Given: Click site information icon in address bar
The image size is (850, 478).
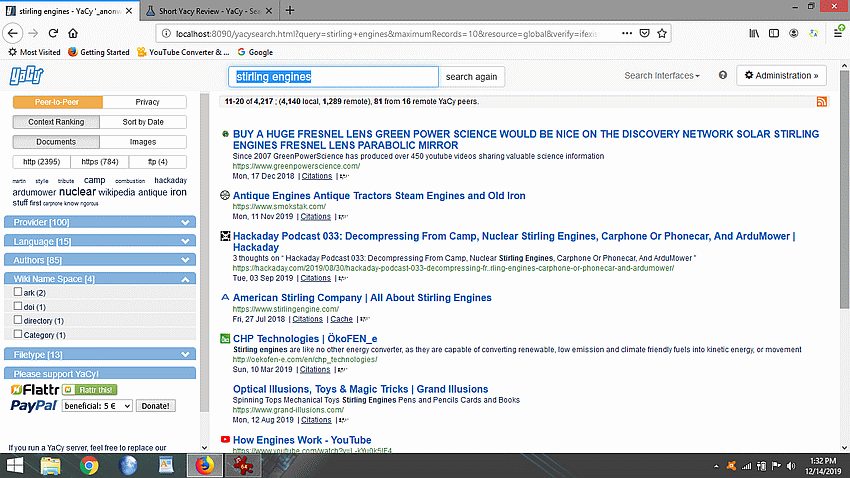Looking at the screenshot, I should (x=166, y=34).
